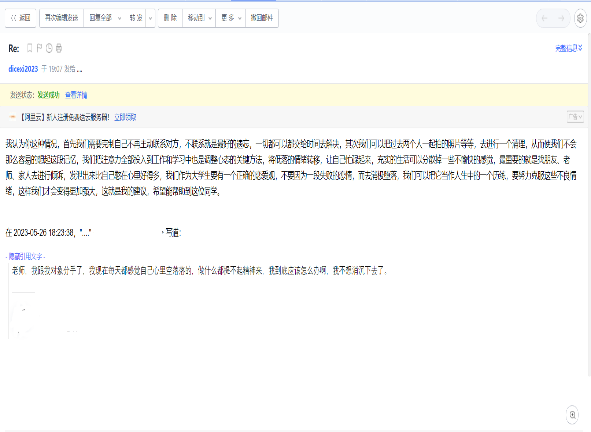The height and width of the screenshot is (432, 591).
Task: Expand the dropdown arrow next to 转发
Action: (150, 18)
